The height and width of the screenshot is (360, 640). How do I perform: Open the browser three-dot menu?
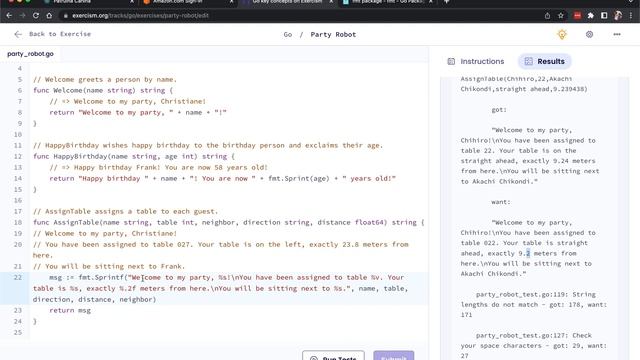(x=631, y=16)
